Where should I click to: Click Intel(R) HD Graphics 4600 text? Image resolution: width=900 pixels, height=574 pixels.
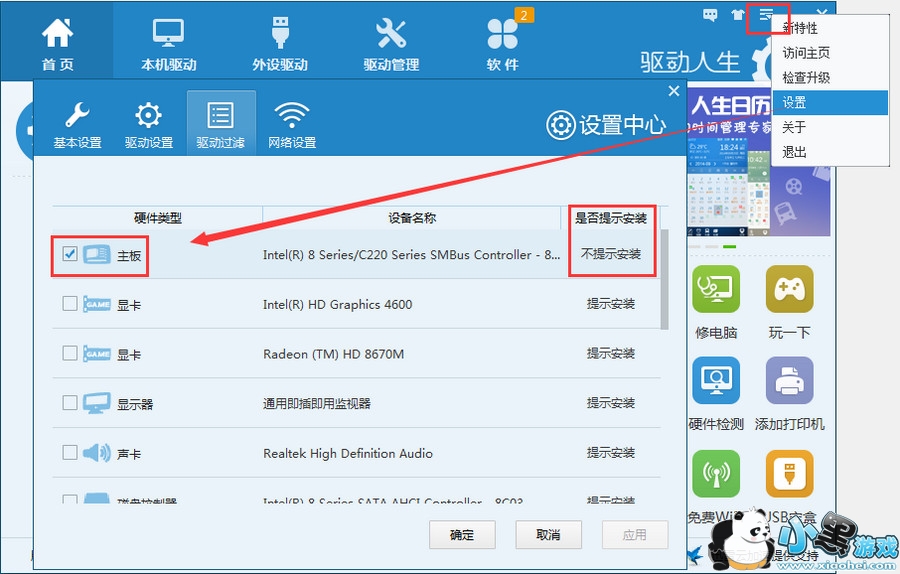point(338,305)
